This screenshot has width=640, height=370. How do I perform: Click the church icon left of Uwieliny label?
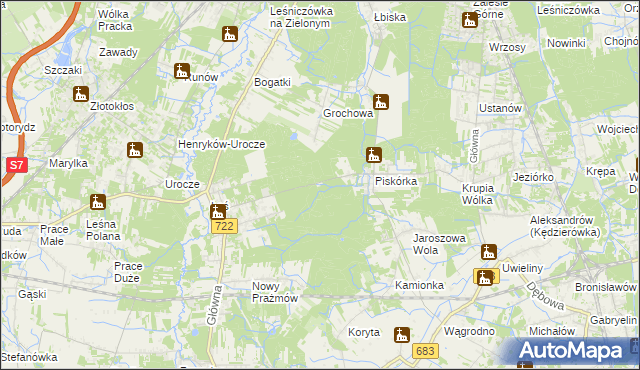489,252
